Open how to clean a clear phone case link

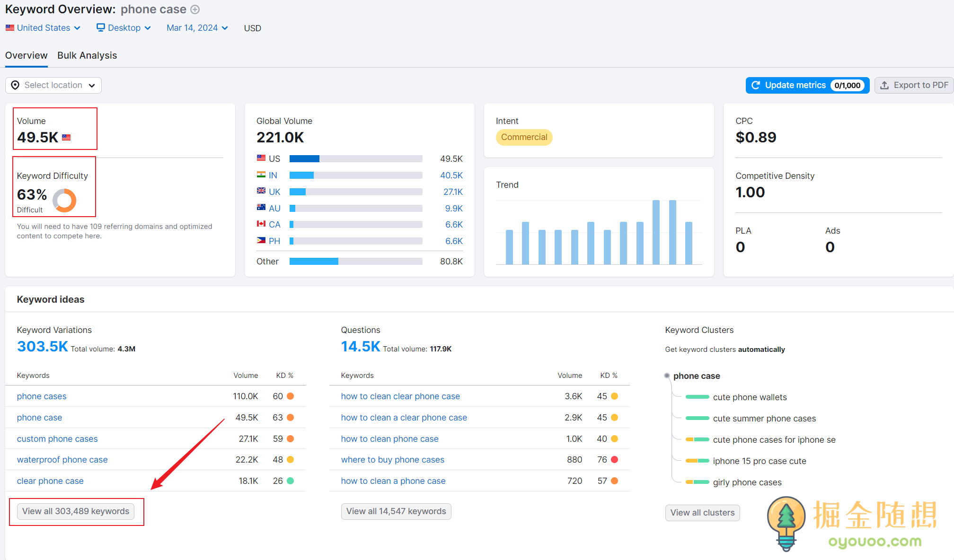tap(404, 418)
